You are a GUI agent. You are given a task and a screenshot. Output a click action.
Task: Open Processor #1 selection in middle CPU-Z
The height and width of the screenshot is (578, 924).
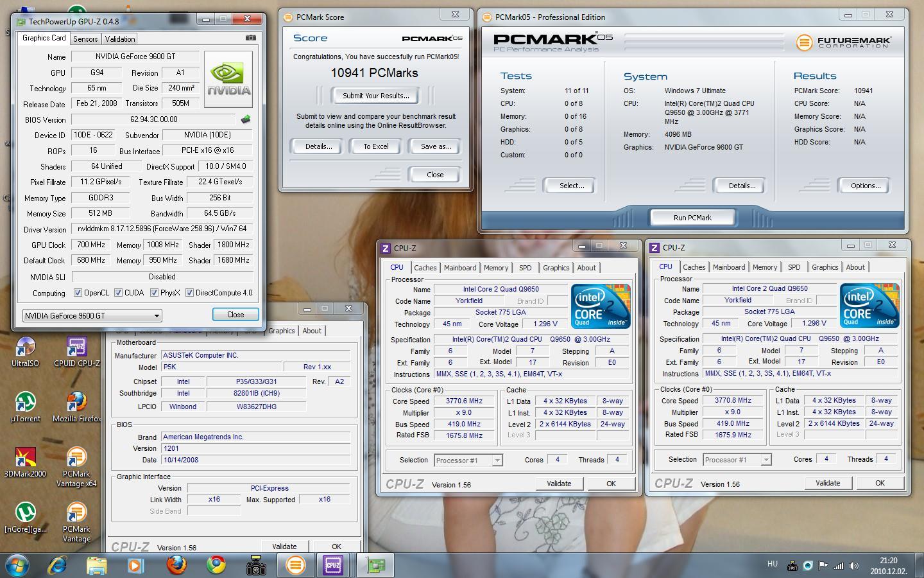pyautogui.click(x=468, y=460)
